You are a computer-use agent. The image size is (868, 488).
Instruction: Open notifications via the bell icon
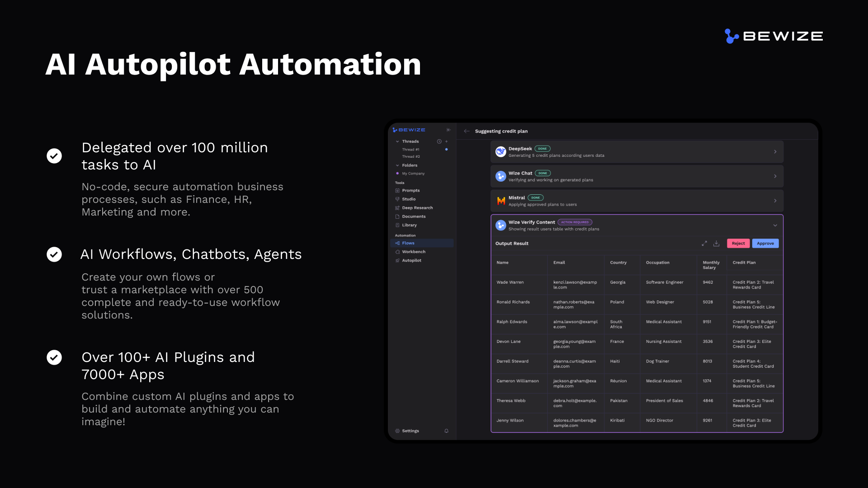[446, 431]
